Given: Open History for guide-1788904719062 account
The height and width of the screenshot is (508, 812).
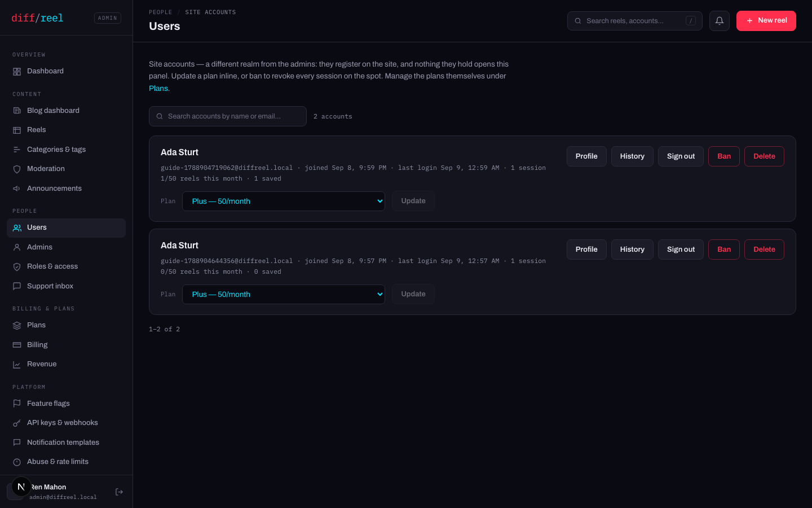Looking at the screenshot, I should coord(632,156).
